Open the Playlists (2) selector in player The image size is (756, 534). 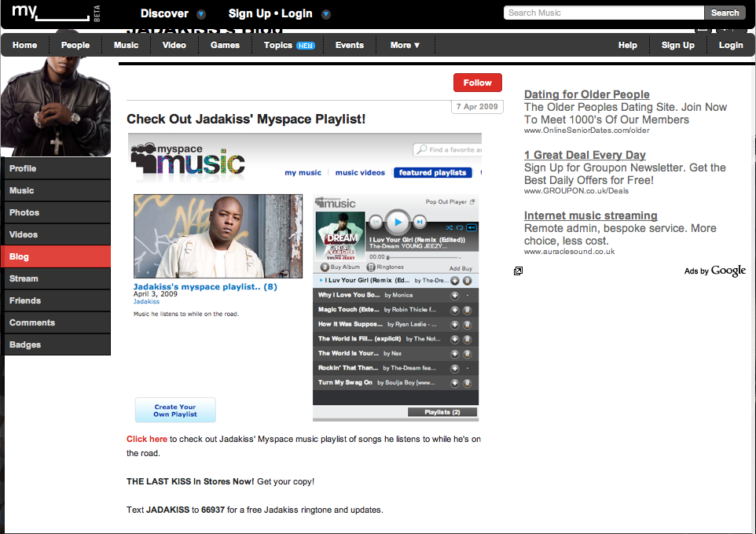pyautogui.click(x=442, y=412)
